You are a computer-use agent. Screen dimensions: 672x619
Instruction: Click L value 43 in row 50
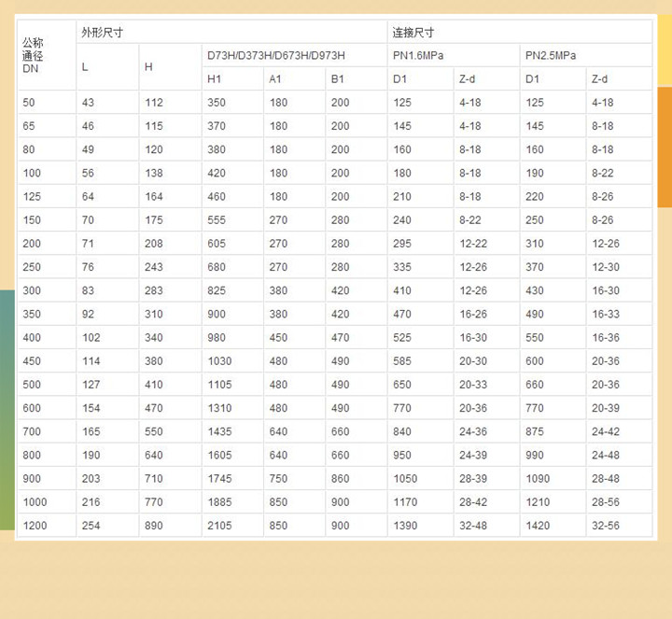pyautogui.click(x=88, y=103)
